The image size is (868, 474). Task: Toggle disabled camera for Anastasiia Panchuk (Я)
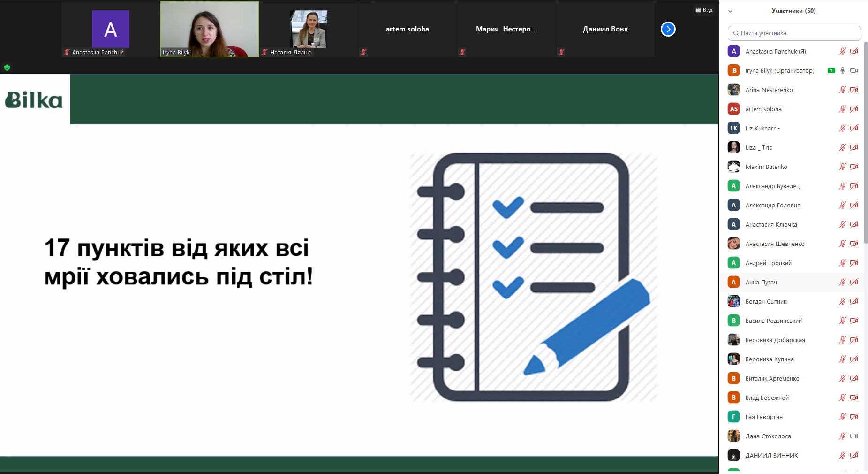click(x=854, y=51)
